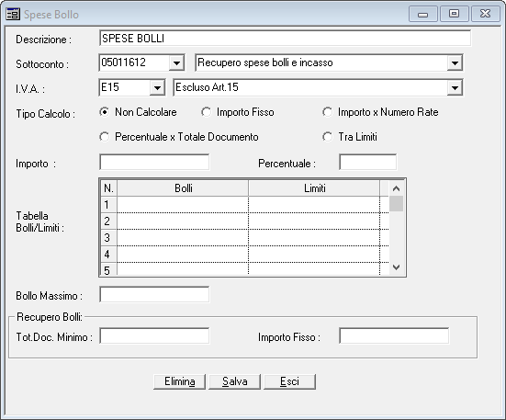Click the Bollo Massimo input field
The width and height of the screenshot is (506, 420).
[154, 294]
